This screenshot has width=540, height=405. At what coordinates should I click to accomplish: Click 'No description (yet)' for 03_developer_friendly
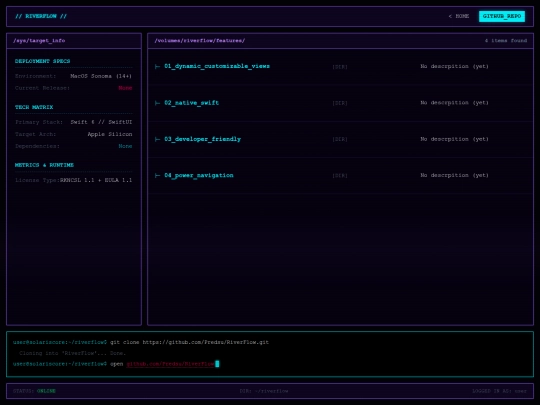pos(454,139)
